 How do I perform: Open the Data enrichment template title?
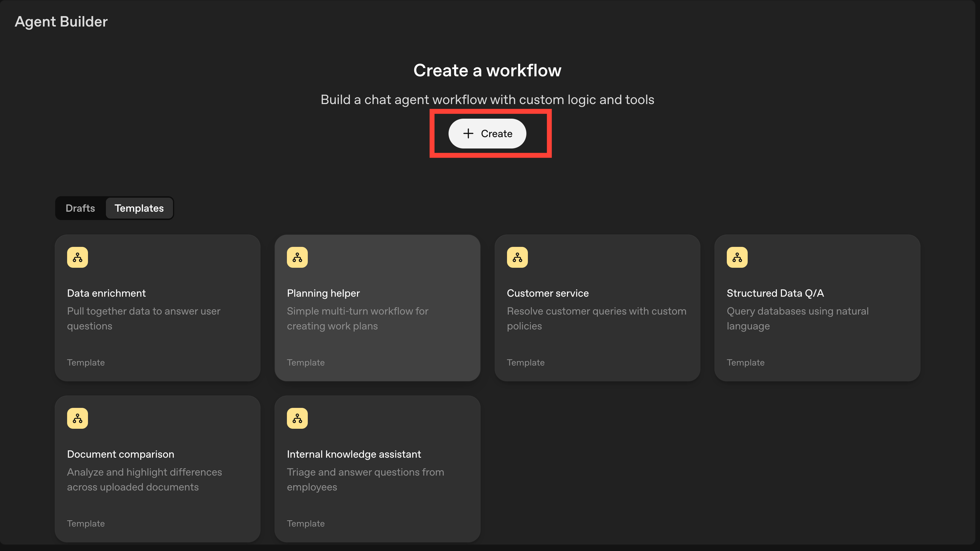pyautogui.click(x=106, y=293)
